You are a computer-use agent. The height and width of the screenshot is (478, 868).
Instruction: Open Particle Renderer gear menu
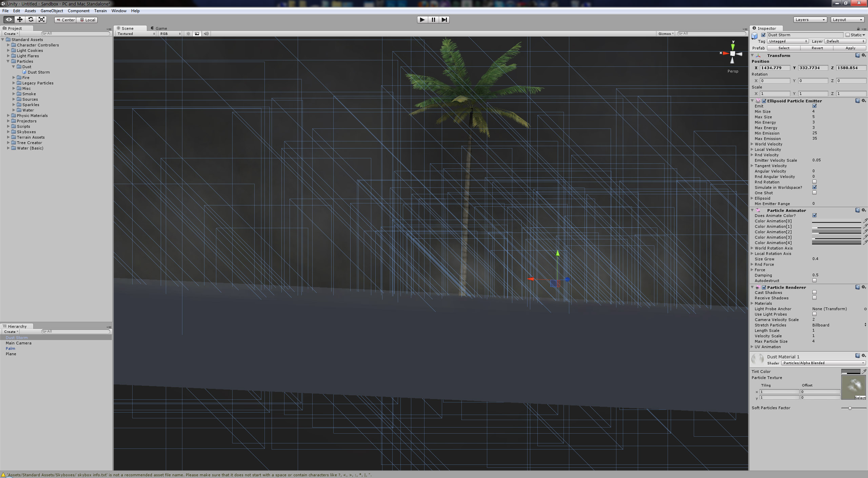864,287
